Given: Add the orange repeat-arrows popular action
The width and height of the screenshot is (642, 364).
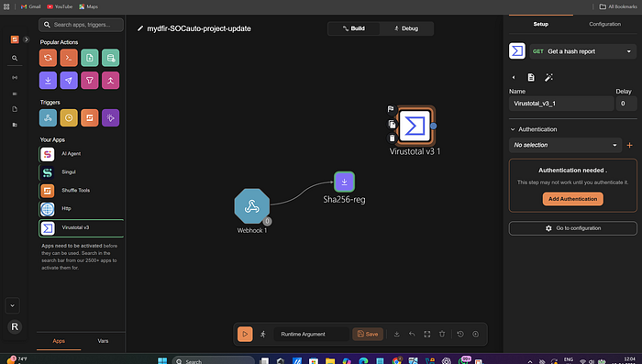Looking at the screenshot, I should pyautogui.click(x=48, y=58).
